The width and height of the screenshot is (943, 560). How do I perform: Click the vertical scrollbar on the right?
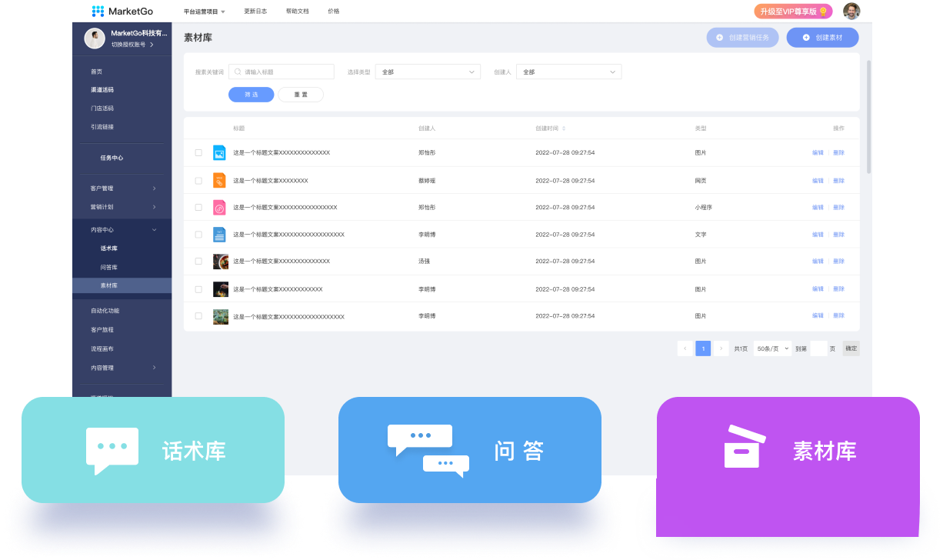click(x=869, y=116)
